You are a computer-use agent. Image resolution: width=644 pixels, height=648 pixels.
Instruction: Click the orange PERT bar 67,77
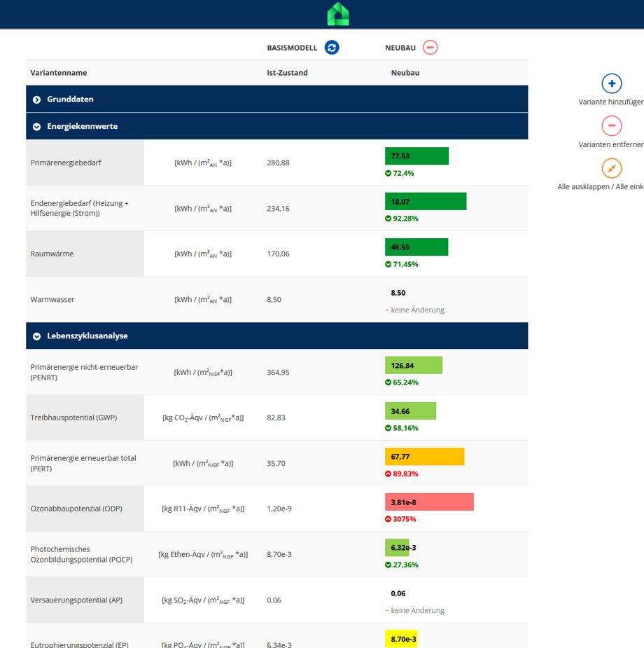(x=424, y=457)
